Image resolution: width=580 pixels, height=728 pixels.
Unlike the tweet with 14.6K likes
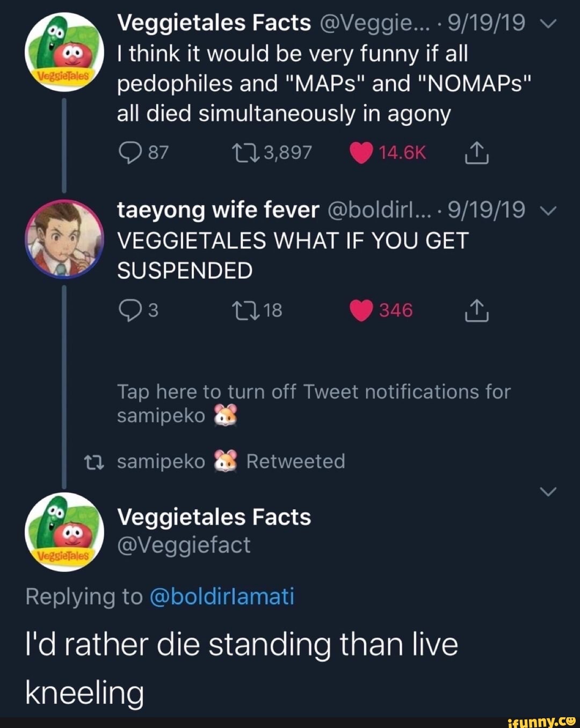tap(361, 153)
